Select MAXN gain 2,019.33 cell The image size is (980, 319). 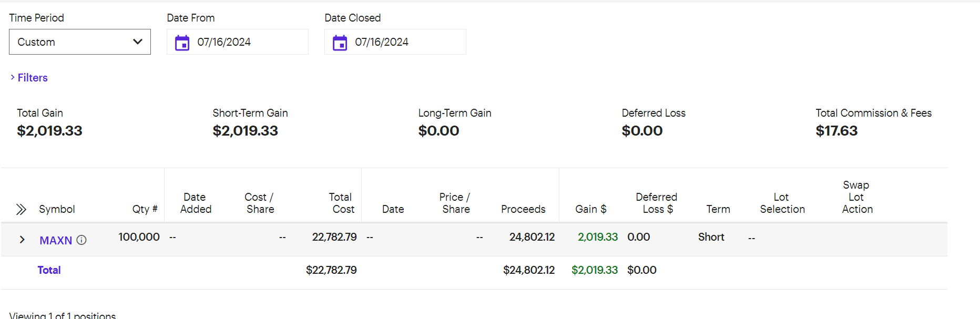point(598,237)
